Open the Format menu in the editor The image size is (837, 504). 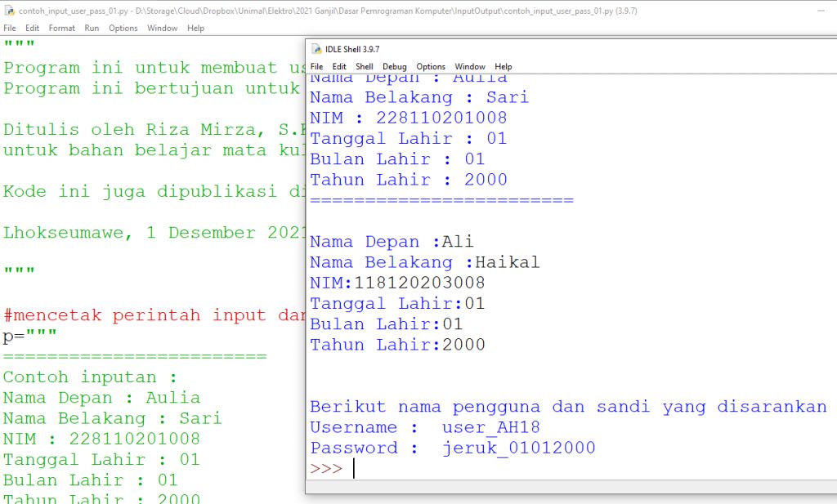[61, 28]
